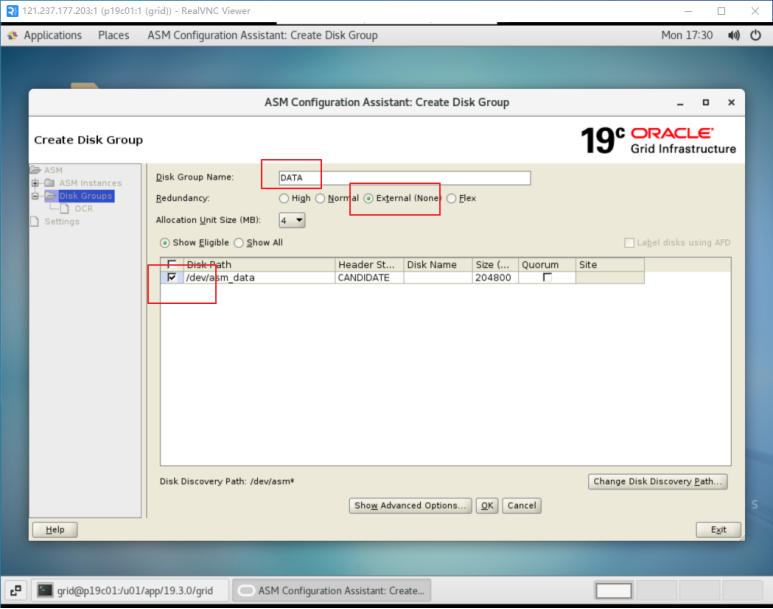Screen dimensions: 773x609
Task: Click OK to create disk group
Action: [x=487, y=505]
